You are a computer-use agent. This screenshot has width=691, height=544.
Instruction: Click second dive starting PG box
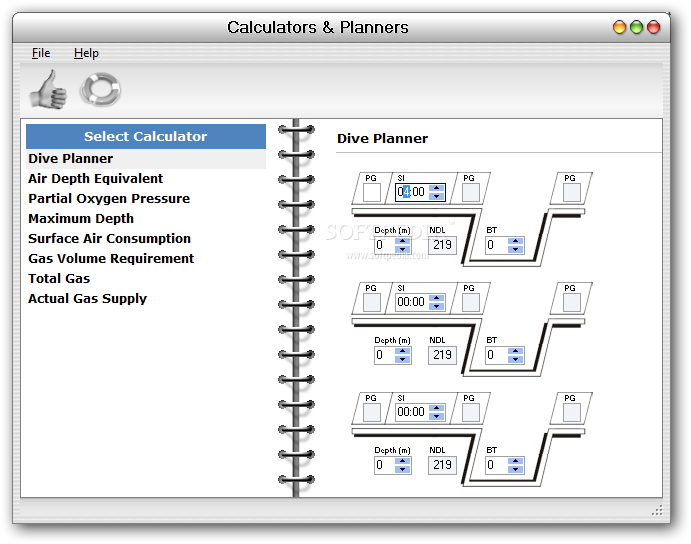[372, 302]
